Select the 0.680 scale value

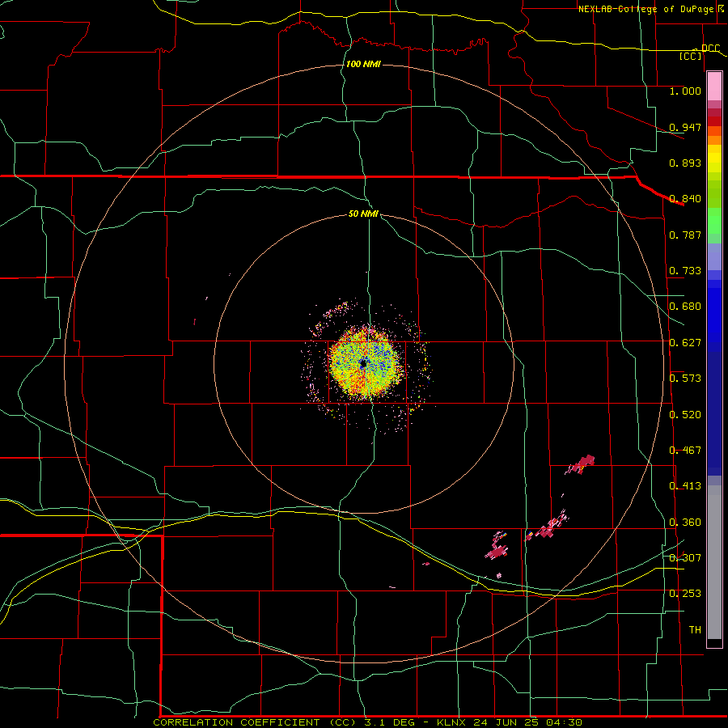685,307
